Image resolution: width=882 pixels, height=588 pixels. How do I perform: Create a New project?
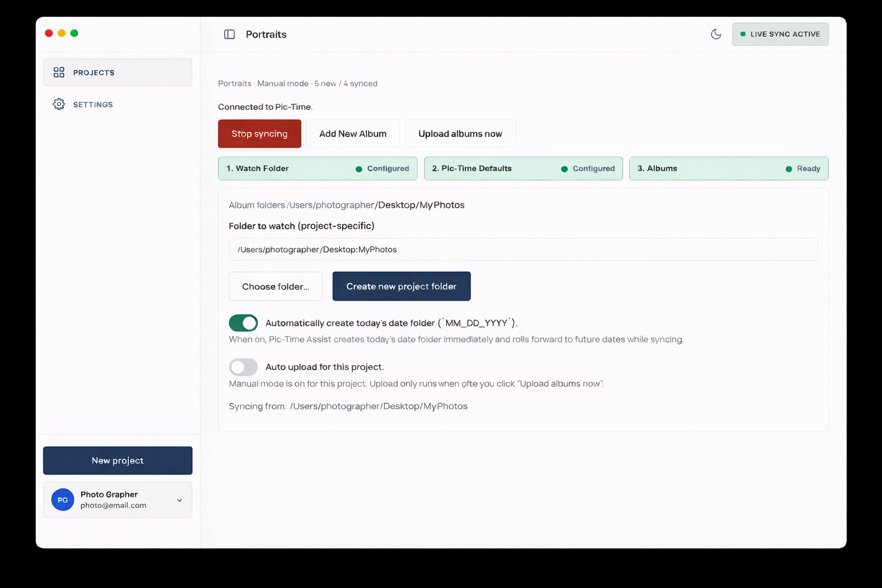[118, 461]
